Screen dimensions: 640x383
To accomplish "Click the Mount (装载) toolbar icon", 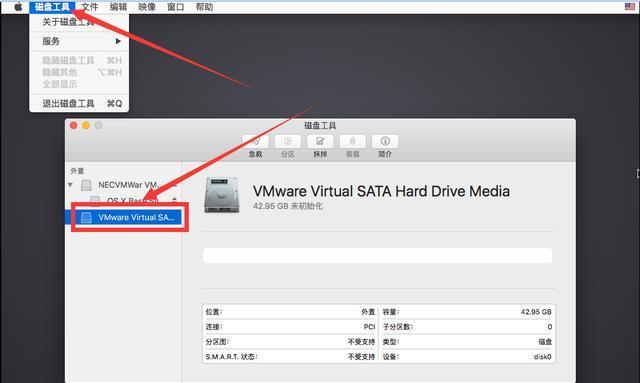I will tap(353, 142).
